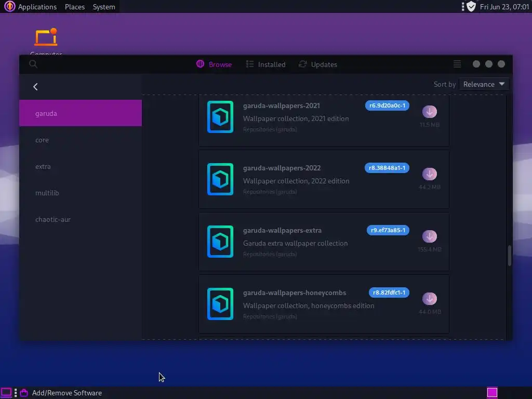Click version badge r6.9d20a0c-1
Image resolution: width=532 pixels, height=399 pixels.
click(x=387, y=105)
